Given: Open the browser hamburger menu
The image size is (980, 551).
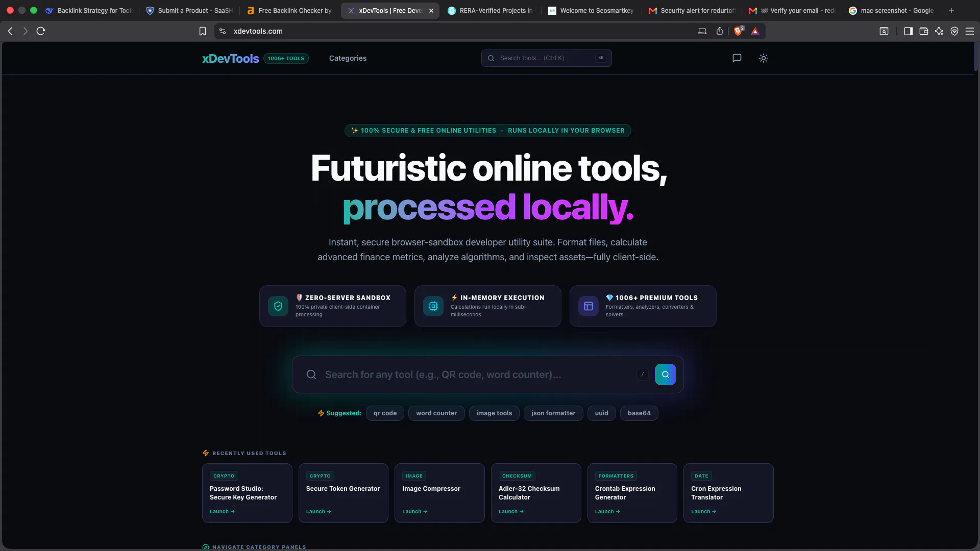Looking at the screenshot, I should (970, 31).
